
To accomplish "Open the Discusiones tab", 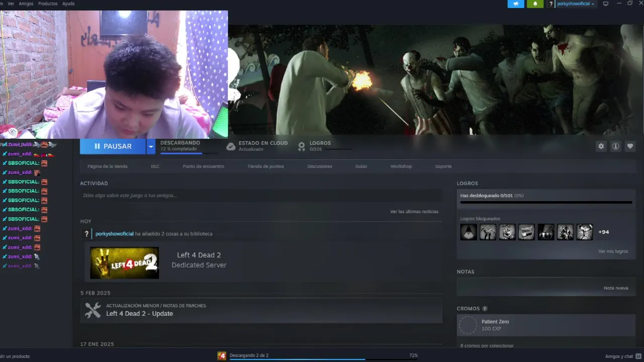I will pyautogui.click(x=319, y=166).
